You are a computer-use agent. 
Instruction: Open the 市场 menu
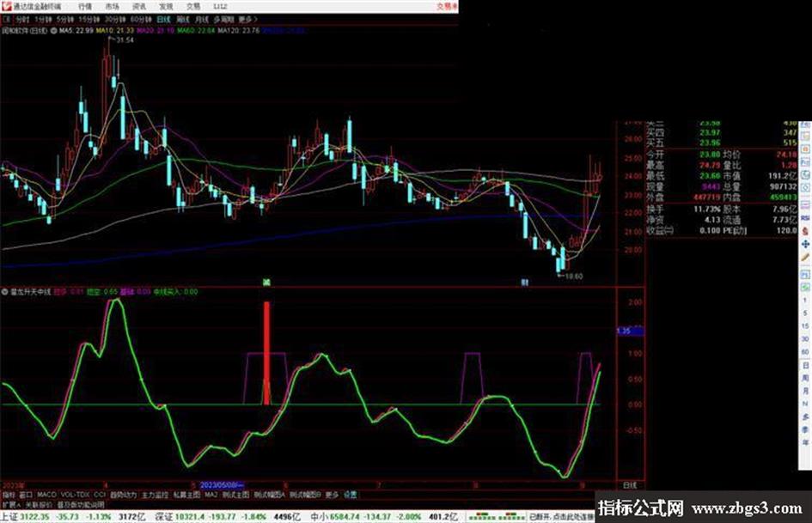(x=112, y=7)
